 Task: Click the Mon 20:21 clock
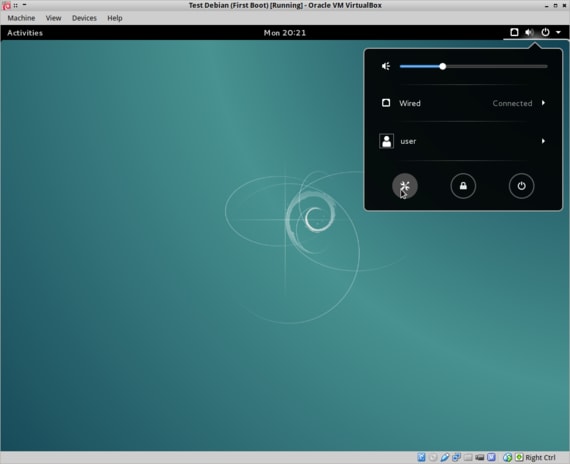coord(285,33)
